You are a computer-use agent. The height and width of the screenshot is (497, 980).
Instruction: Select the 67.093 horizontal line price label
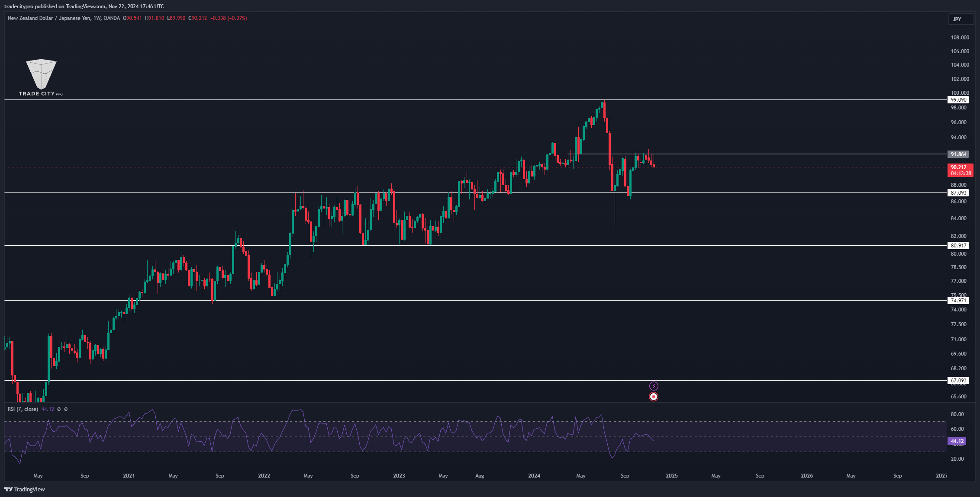[x=958, y=381]
